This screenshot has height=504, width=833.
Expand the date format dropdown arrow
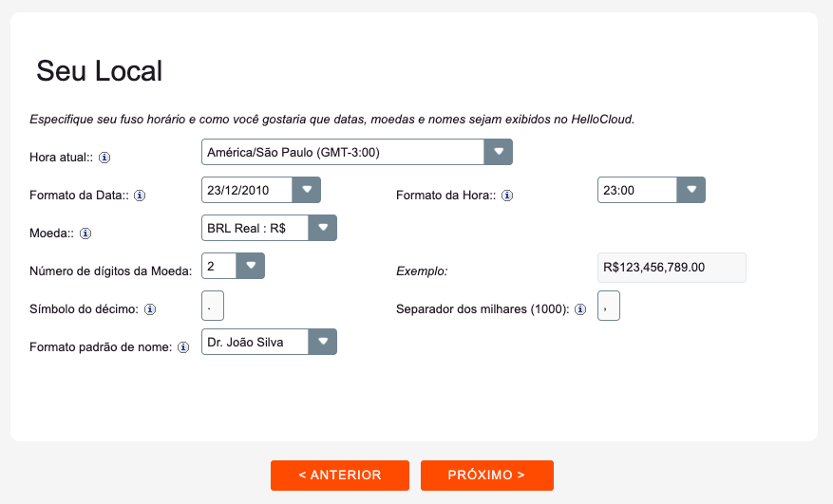coord(307,190)
